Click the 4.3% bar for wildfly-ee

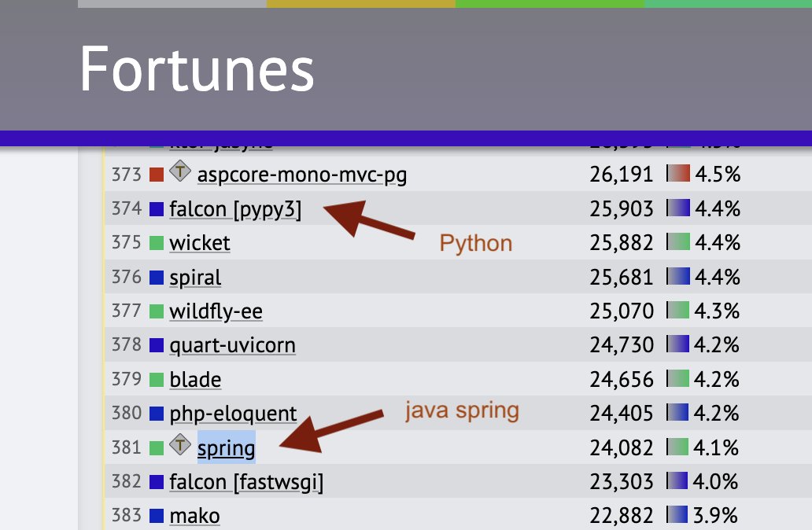point(678,310)
